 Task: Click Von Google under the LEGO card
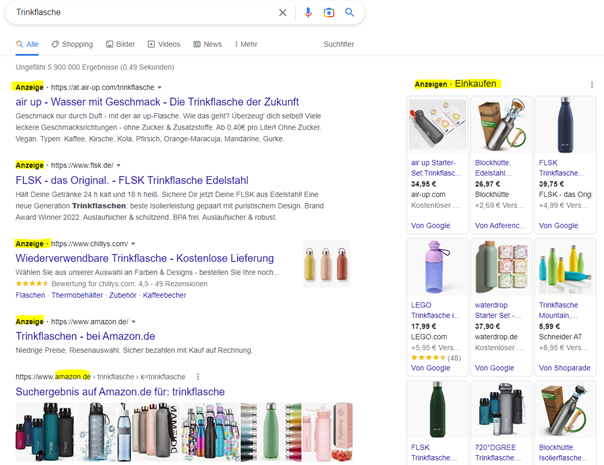click(430, 368)
